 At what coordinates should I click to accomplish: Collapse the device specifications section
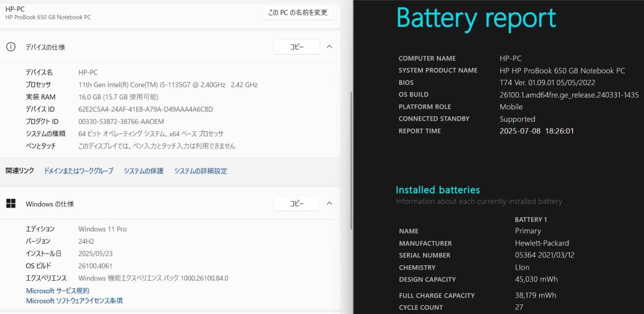(330, 47)
